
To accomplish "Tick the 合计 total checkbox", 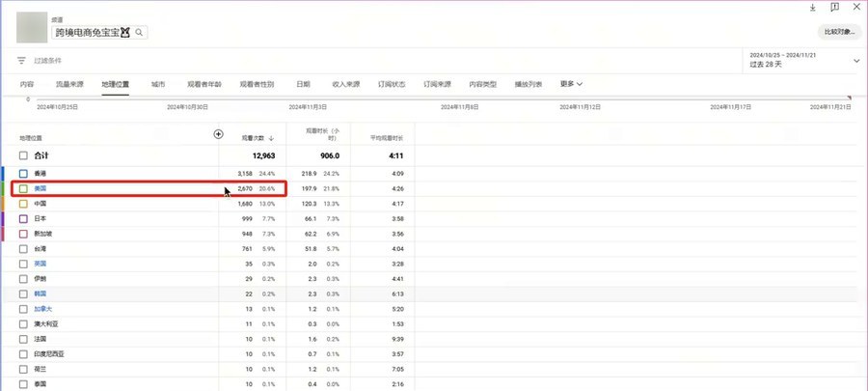I will tap(23, 156).
